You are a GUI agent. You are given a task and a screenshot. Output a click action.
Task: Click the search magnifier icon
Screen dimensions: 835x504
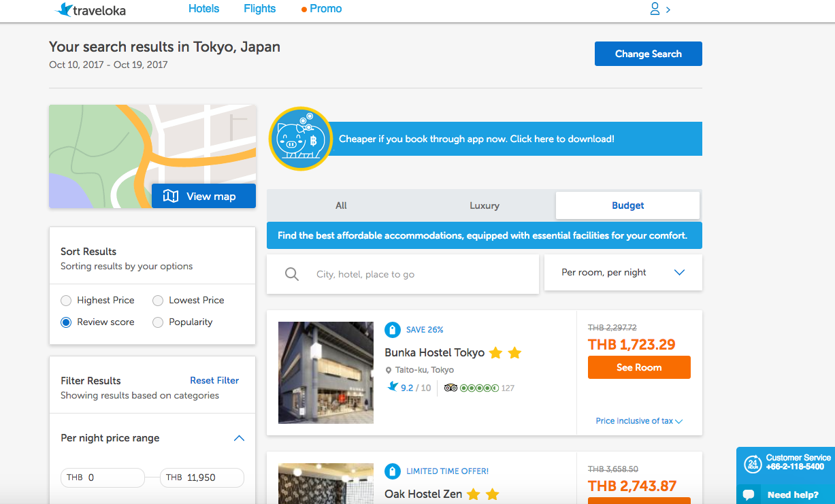(x=292, y=274)
